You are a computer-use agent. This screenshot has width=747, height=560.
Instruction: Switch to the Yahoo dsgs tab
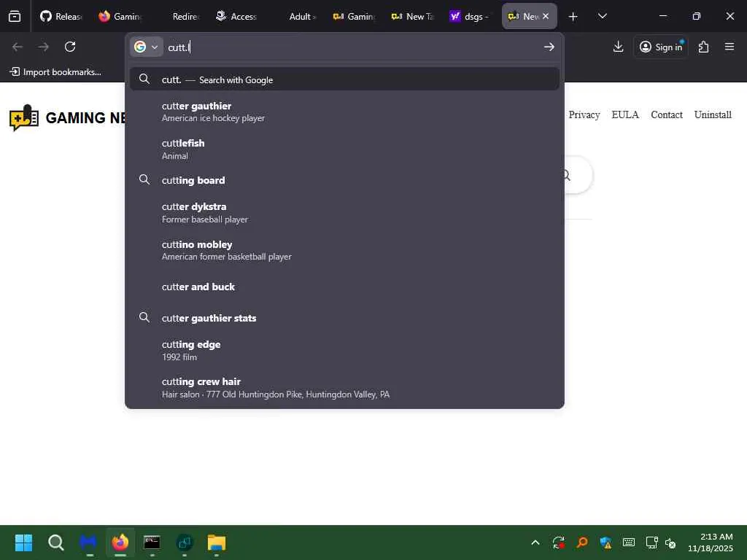469,16
